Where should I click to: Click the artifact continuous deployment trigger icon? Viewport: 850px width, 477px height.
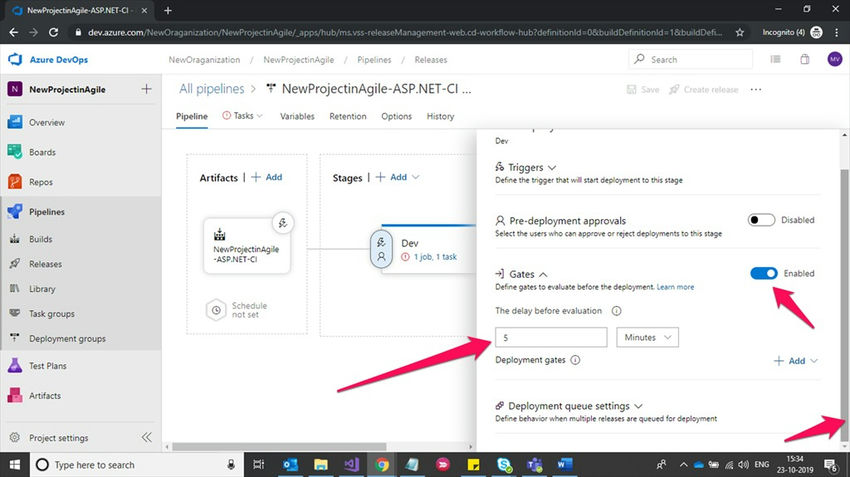coord(282,223)
